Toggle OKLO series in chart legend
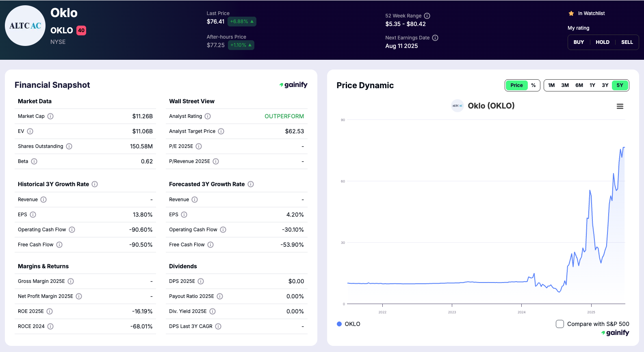The image size is (644, 352). click(349, 324)
